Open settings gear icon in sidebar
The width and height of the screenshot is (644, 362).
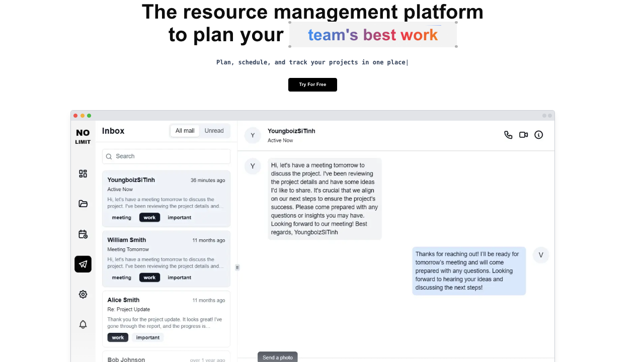point(83,294)
